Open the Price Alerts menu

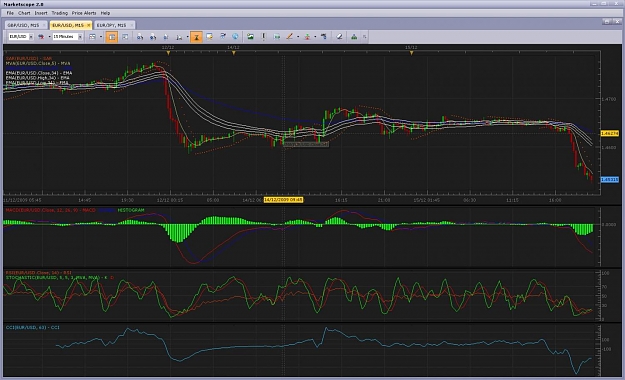point(84,13)
